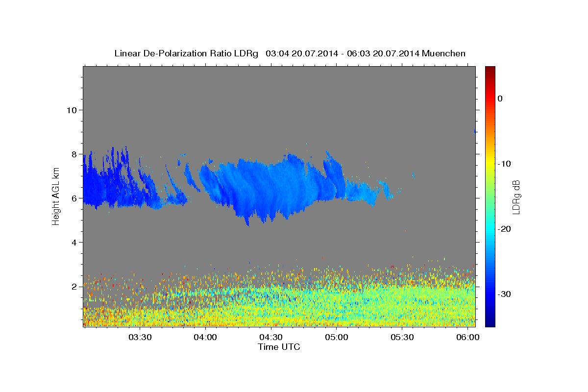Click the 'Time UTC' x-axis label

click(x=279, y=347)
